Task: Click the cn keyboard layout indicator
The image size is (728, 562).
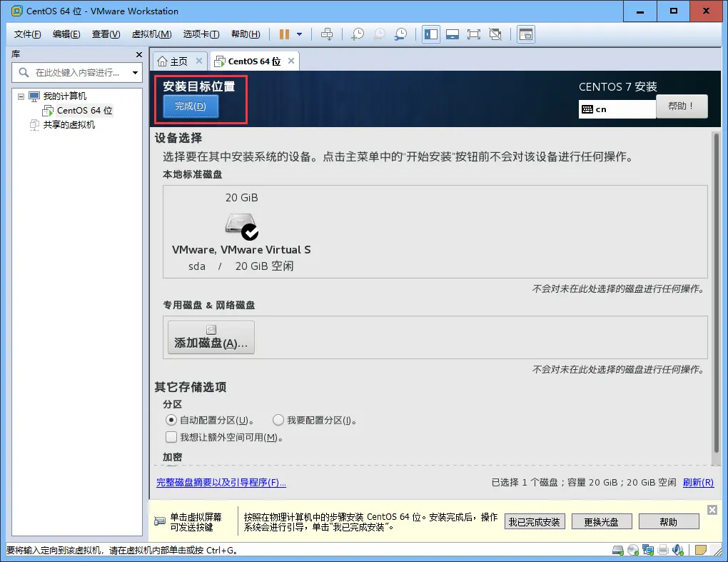Action: point(617,109)
